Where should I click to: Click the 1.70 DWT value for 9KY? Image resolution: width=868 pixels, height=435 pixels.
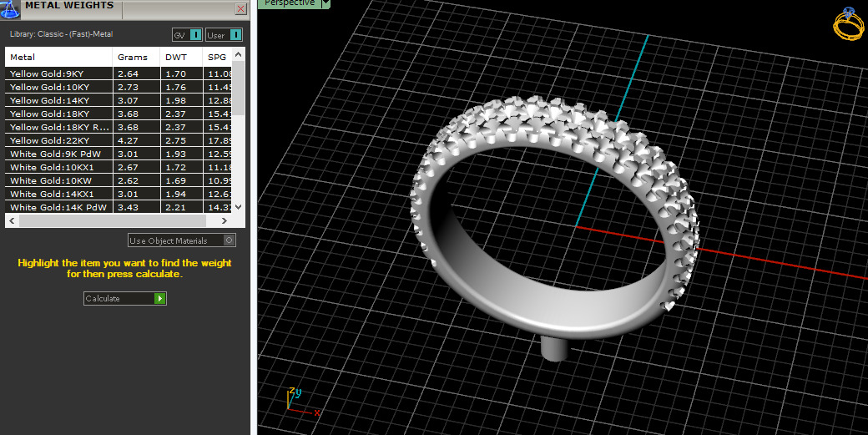[175, 73]
